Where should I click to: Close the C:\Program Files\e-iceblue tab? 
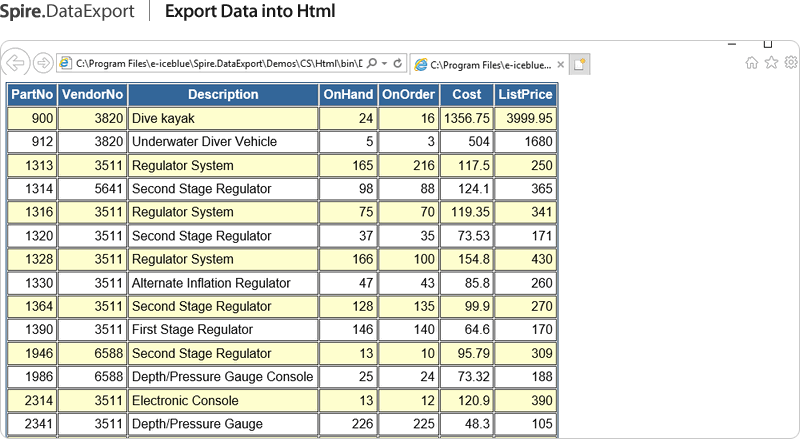(x=561, y=65)
